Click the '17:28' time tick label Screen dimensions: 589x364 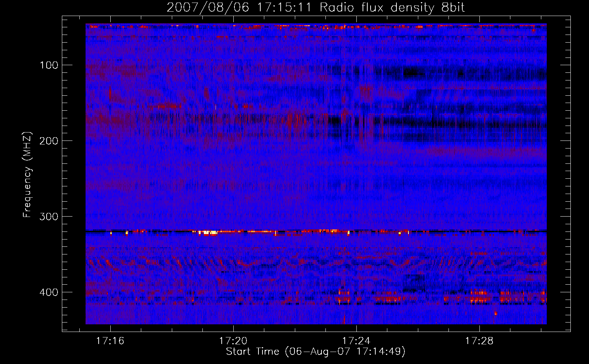(x=479, y=341)
